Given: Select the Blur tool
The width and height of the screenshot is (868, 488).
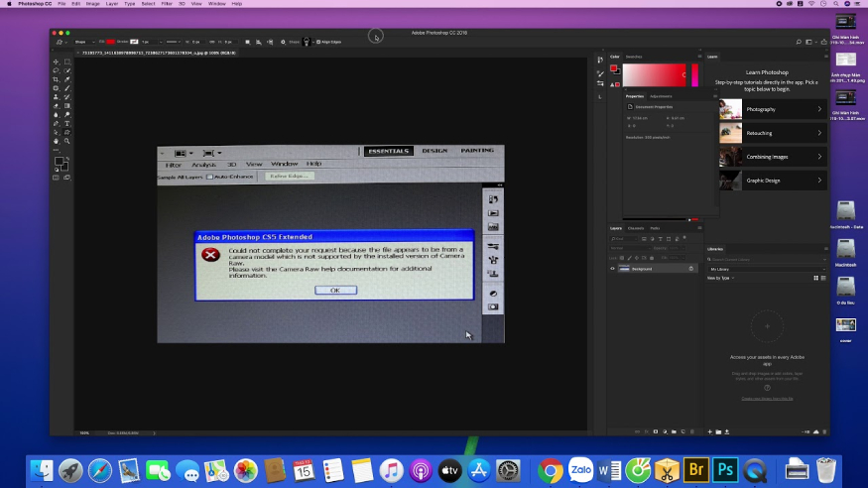Looking at the screenshot, I should point(56,115).
